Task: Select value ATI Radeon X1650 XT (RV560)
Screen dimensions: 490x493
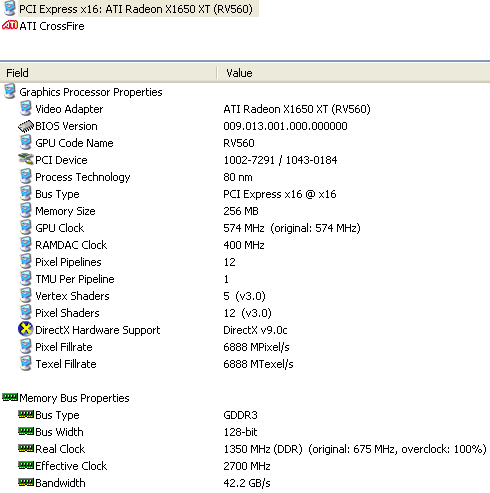Action: (297, 109)
